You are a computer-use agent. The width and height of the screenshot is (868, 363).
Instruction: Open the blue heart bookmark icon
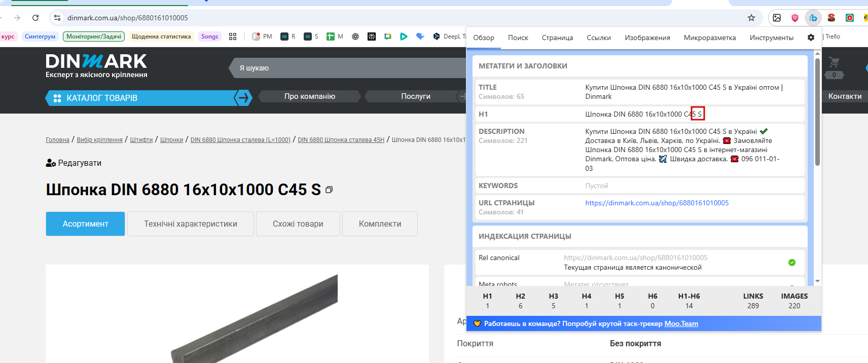pyautogui.click(x=420, y=37)
